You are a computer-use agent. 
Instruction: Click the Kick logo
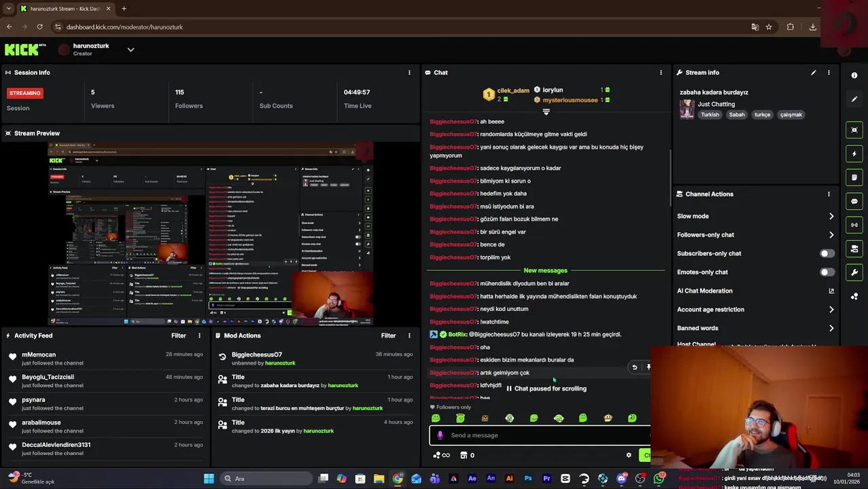click(x=25, y=50)
